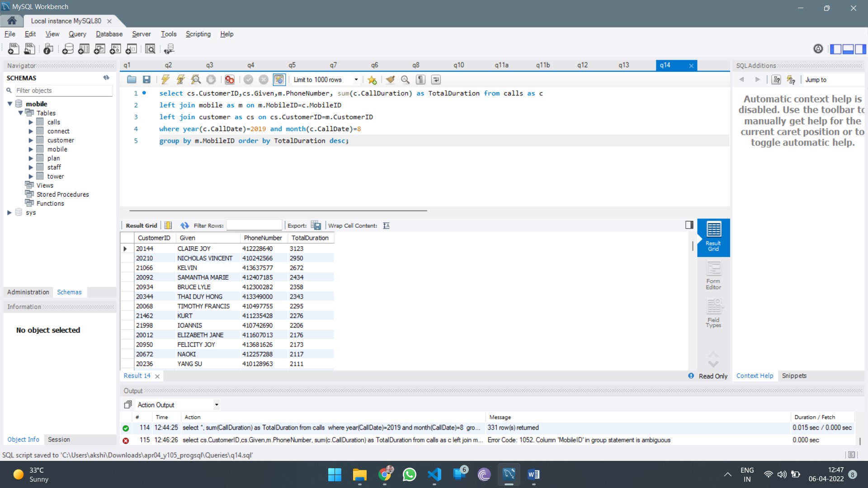Image resolution: width=868 pixels, height=488 pixels.
Task: Refresh result grid arrows icon
Action: [x=184, y=225]
